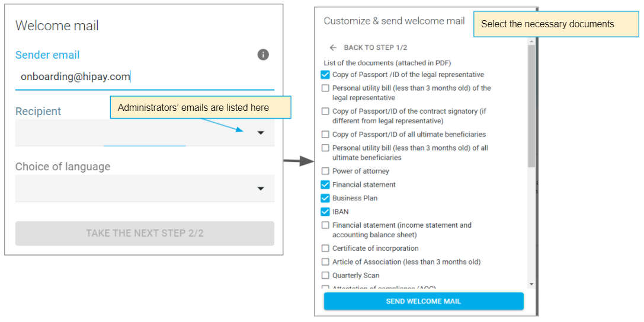The width and height of the screenshot is (644, 322).
Task: Check the Power of attorney checkbox
Action: [325, 171]
